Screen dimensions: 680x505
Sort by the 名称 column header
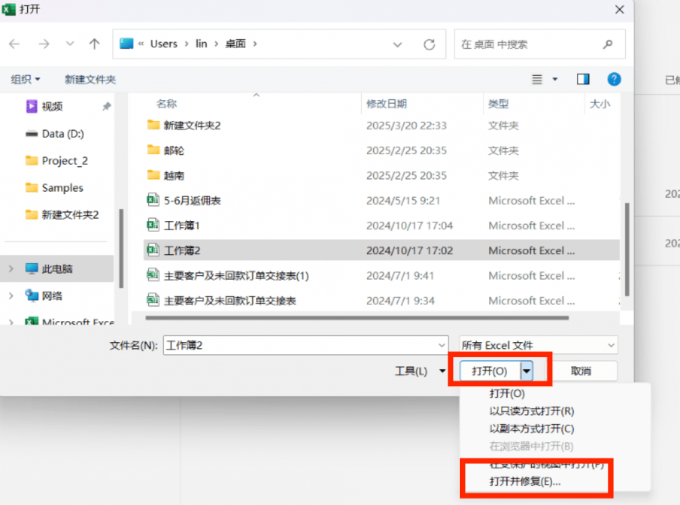(x=167, y=104)
